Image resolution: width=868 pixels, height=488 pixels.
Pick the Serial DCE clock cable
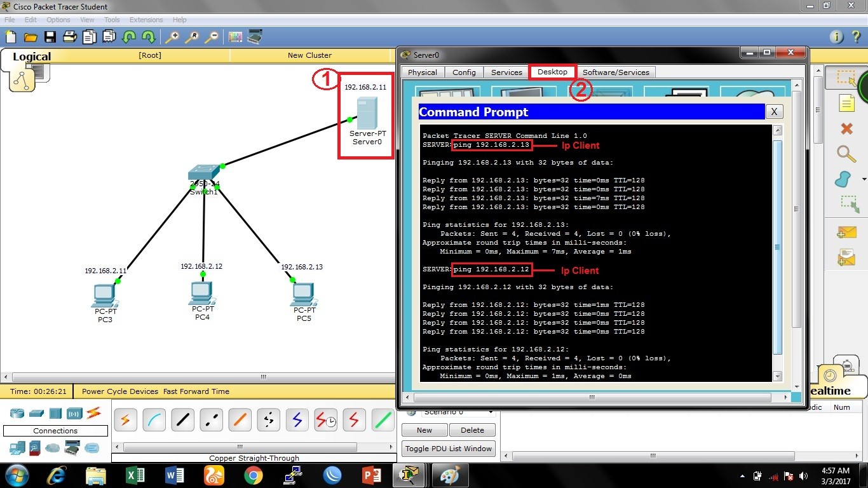325,420
